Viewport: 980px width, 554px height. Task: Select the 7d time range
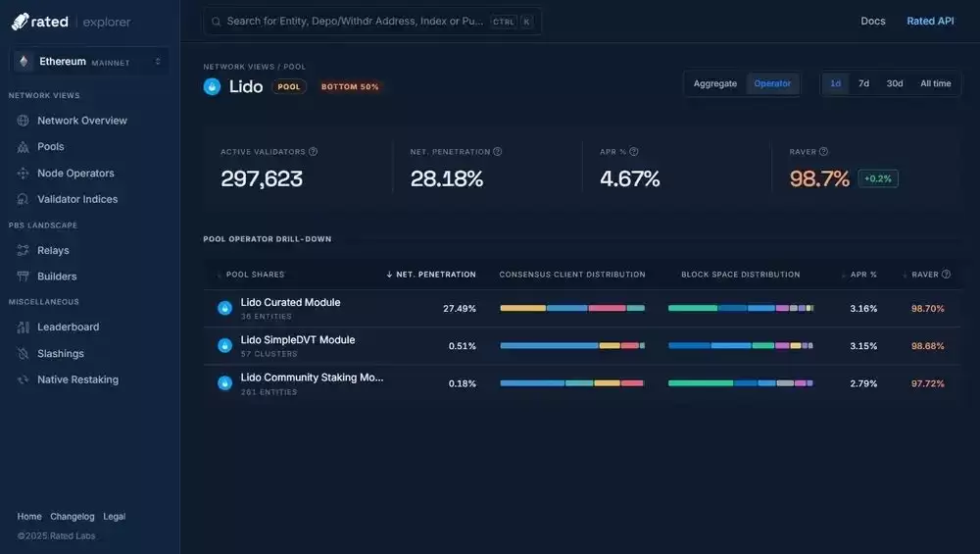coord(863,83)
